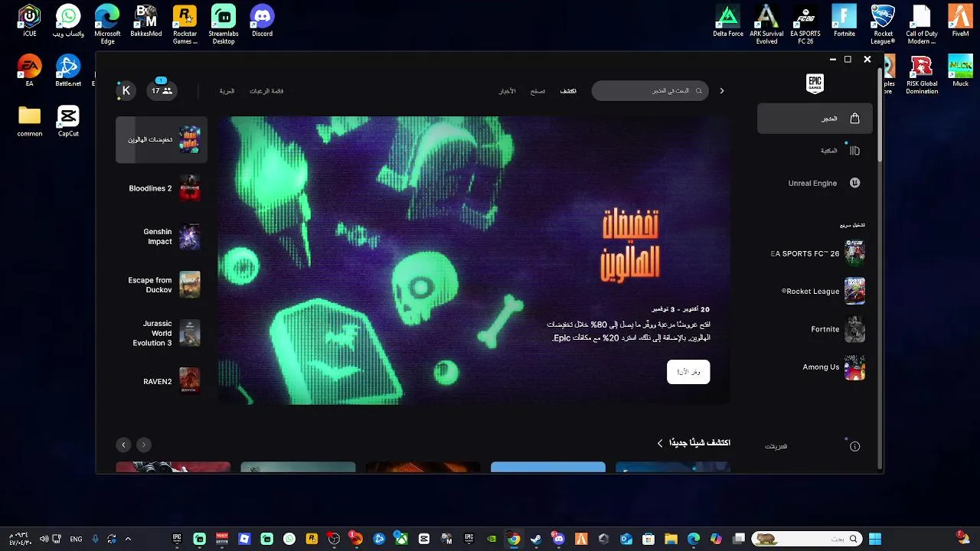Open WhatsApp desktop shortcut
980x551 pixels.
coord(68,21)
